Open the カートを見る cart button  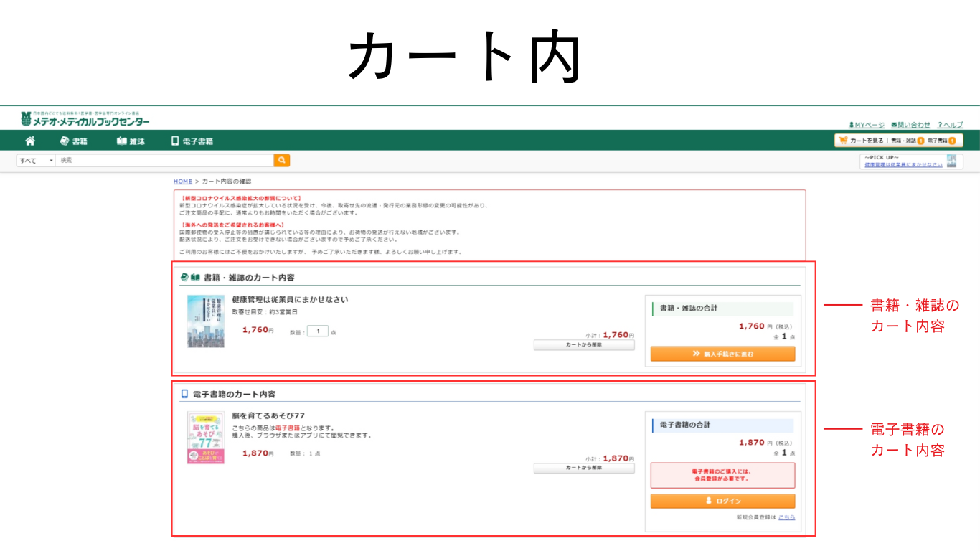(861, 141)
